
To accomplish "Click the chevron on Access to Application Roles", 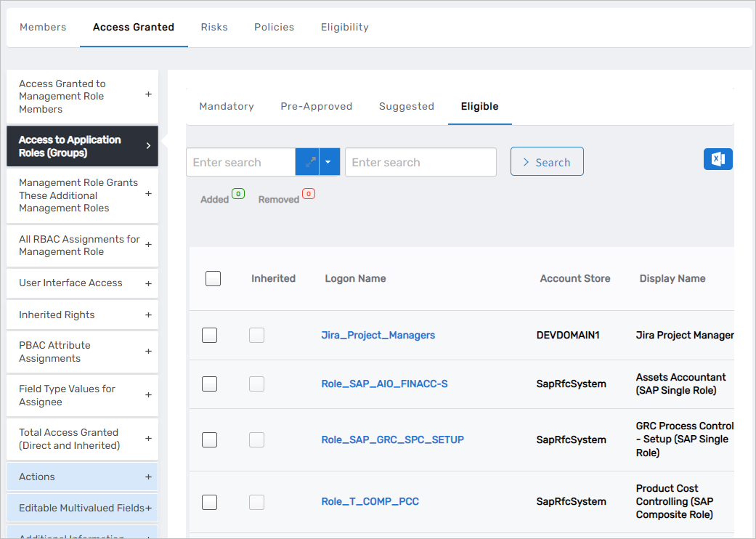I will (148, 146).
